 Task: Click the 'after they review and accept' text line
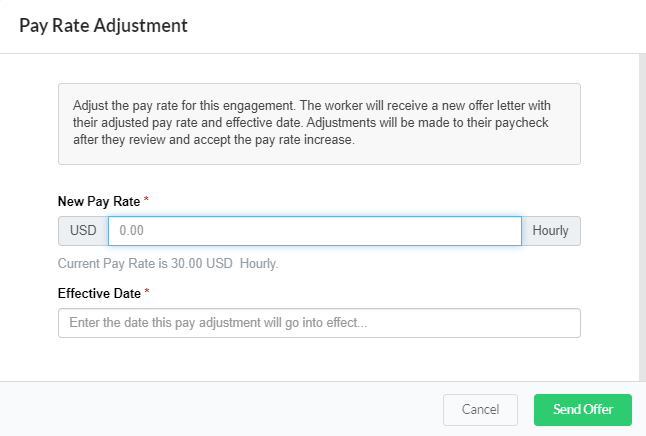click(x=214, y=140)
